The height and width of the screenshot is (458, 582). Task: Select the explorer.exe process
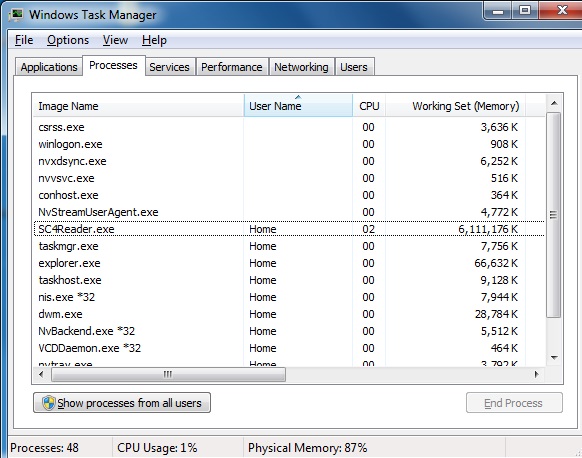click(289, 263)
